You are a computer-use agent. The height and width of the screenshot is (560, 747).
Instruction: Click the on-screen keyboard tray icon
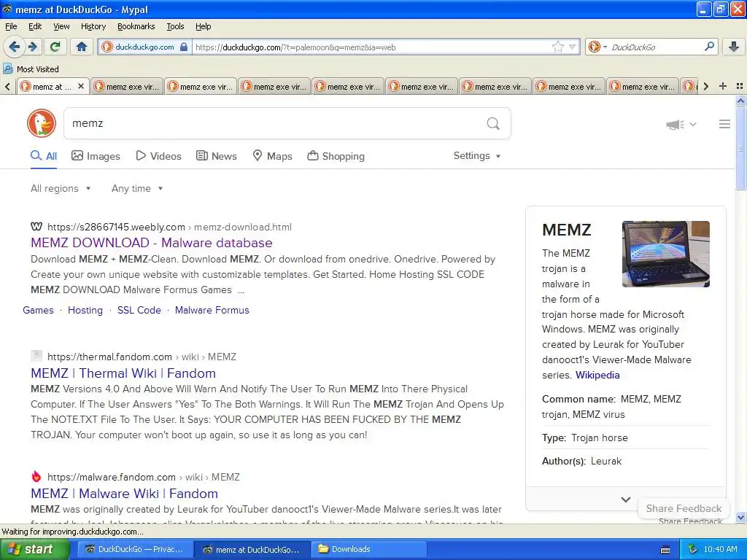[665, 550]
